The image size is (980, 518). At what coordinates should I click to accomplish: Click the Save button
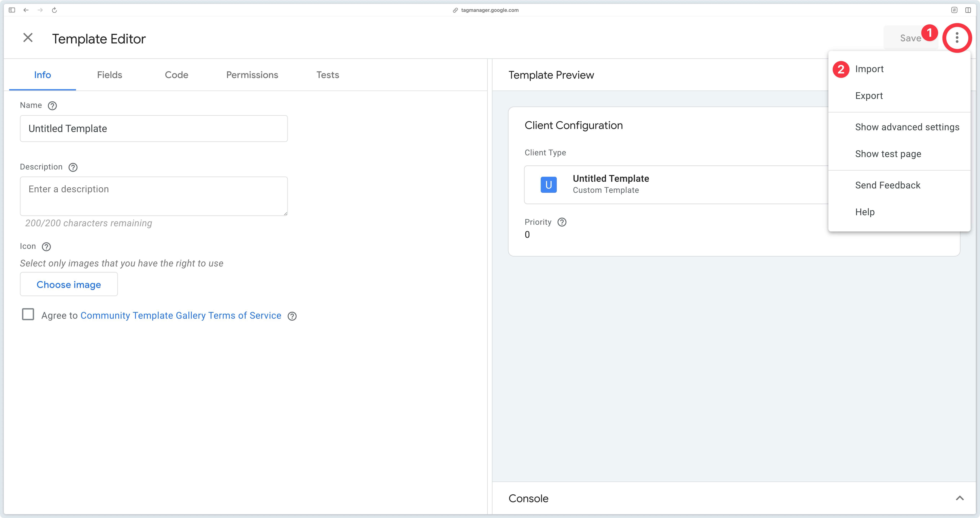point(910,38)
